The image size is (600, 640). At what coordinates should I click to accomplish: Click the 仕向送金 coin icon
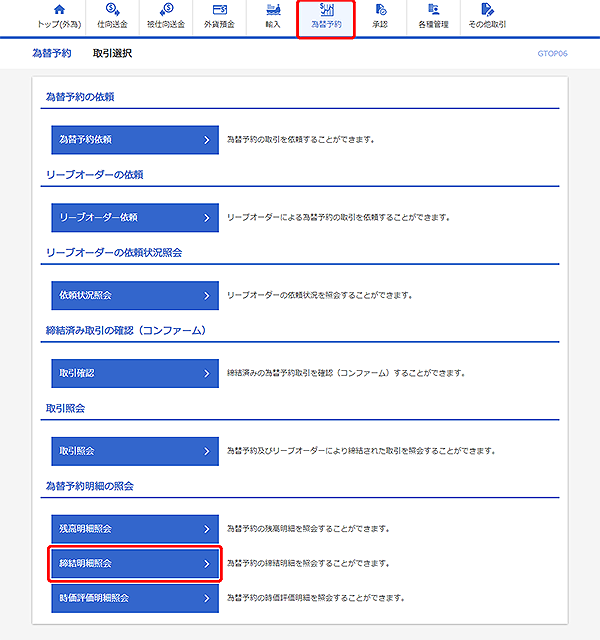(x=112, y=9)
